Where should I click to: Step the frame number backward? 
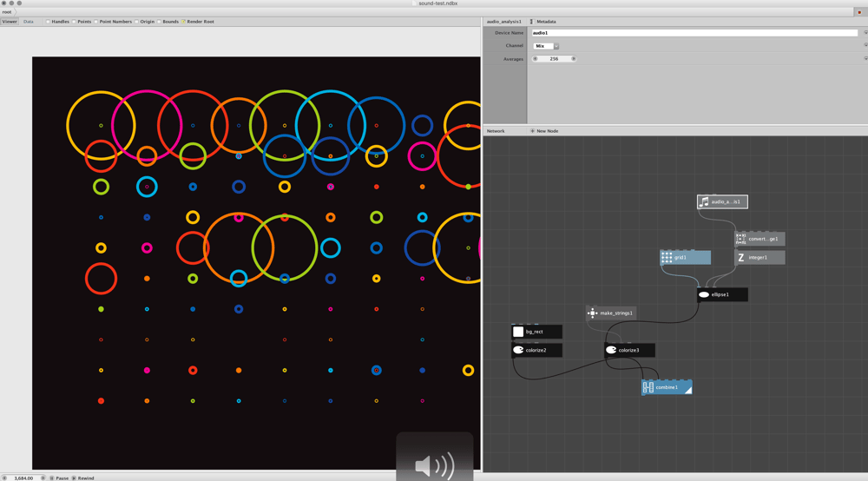coord(4,478)
